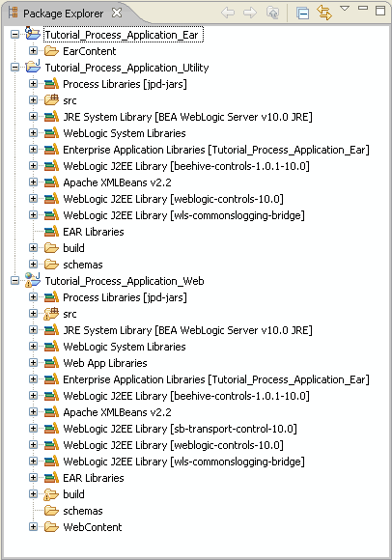Click Utility project's WebLogic System Libraries icon

tap(51, 133)
